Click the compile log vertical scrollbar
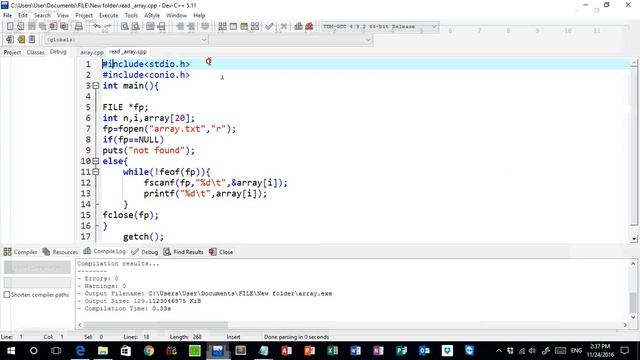 click(633, 290)
